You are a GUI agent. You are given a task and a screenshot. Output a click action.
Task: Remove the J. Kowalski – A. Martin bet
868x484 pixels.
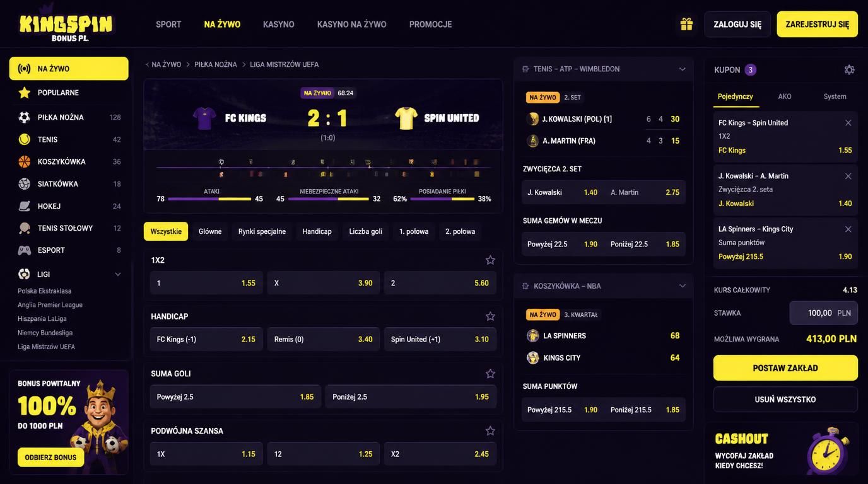(x=848, y=176)
